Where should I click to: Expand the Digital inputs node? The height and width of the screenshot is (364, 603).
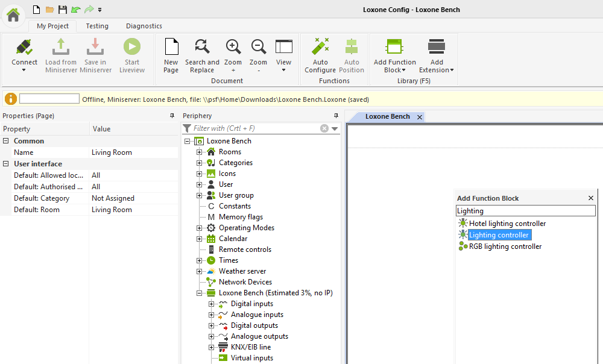click(x=212, y=304)
